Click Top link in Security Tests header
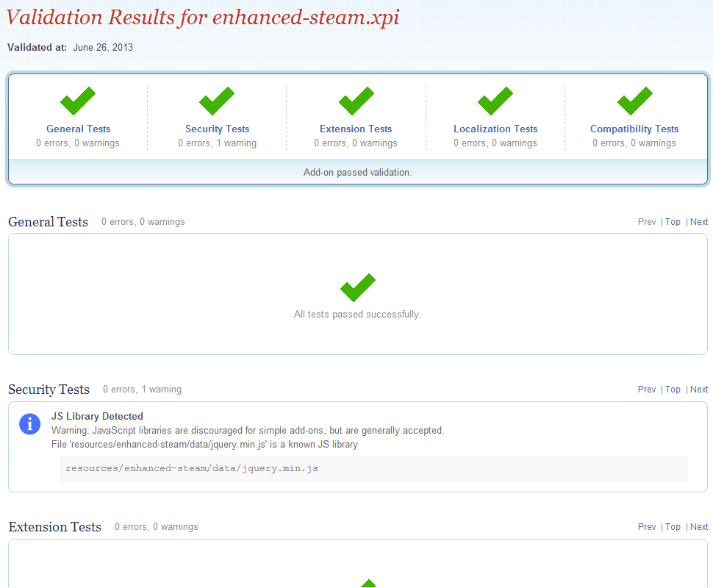The height and width of the screenshot is (588, 713). pos(673,390)
